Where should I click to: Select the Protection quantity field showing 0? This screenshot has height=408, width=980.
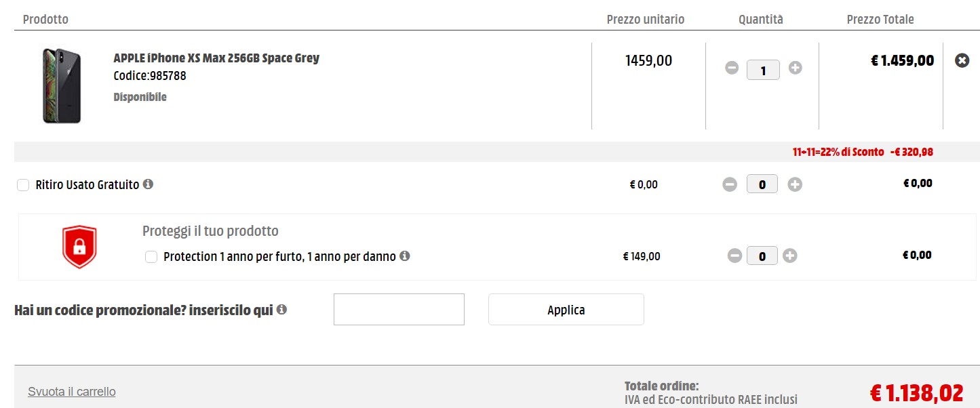[x=762, y=256]
